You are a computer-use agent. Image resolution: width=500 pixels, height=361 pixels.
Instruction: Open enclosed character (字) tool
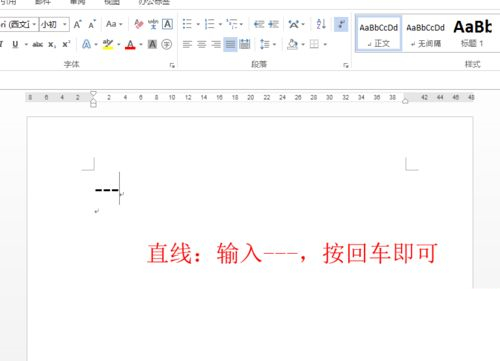(166, 44)
